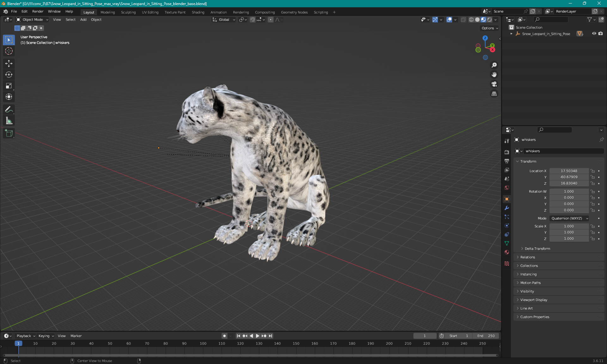The width and height of the screenshot is (607, 364).
Task: Toggle X-ray mode
Action: point(463,20)
